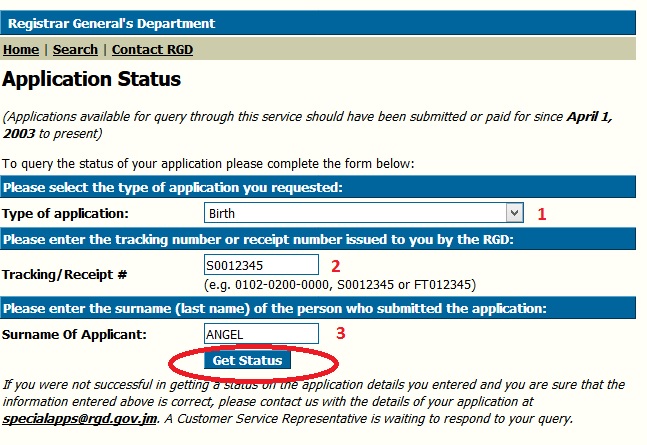Expand the Type of application dropdown
The height and width of the screenshot is (445, 647).
tap(514, 212)
